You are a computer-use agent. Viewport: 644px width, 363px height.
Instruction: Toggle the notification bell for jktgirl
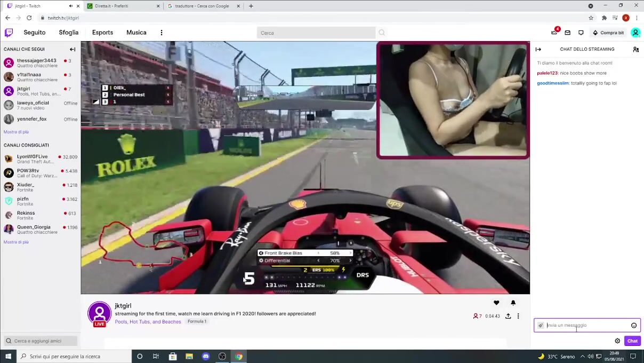click(513, 303)
